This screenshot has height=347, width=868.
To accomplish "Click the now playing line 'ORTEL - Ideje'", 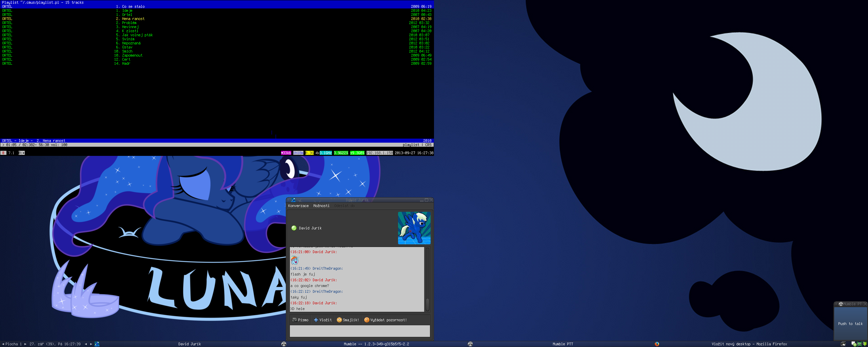I will click(x=217, y=141).
